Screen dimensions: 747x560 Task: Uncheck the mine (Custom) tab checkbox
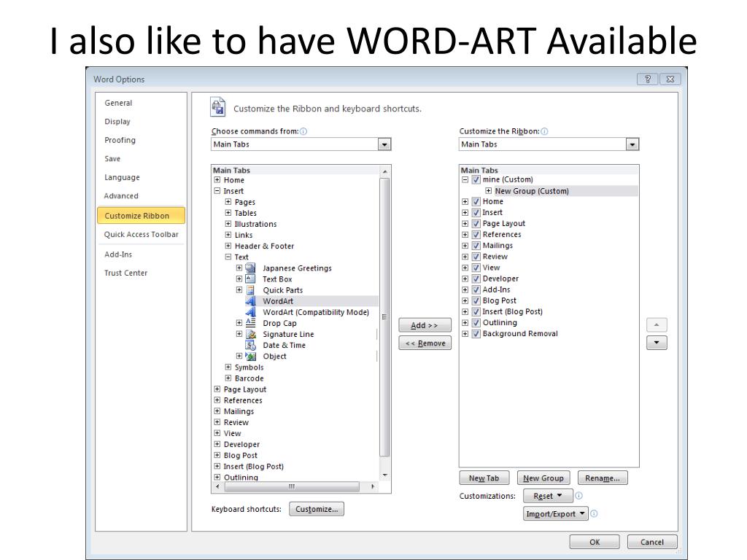(476, 179)
